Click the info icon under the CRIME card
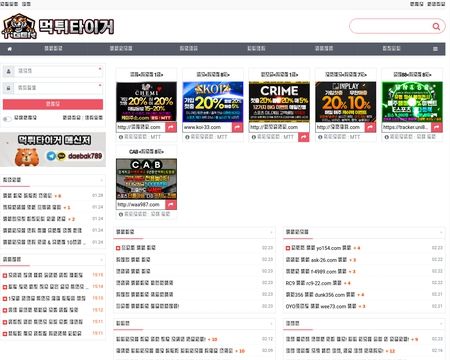This screenshot has width=450, height=360. tap(254, 137)
